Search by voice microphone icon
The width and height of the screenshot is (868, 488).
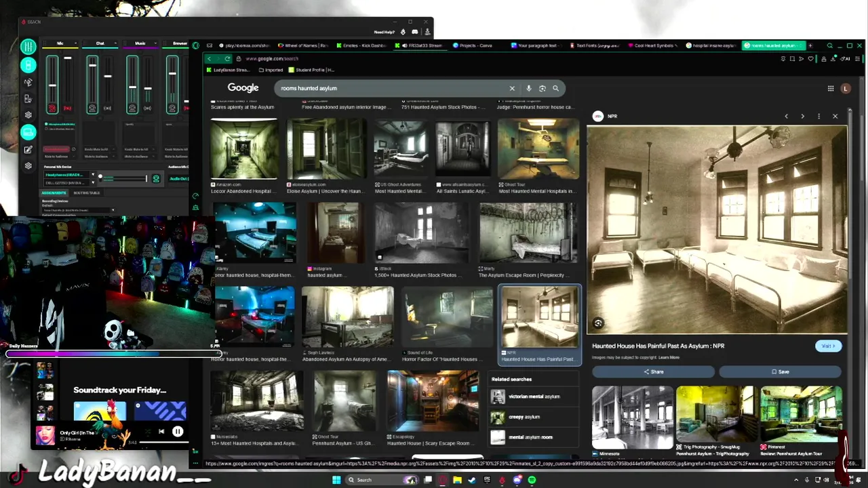click(x=529, y=88)
